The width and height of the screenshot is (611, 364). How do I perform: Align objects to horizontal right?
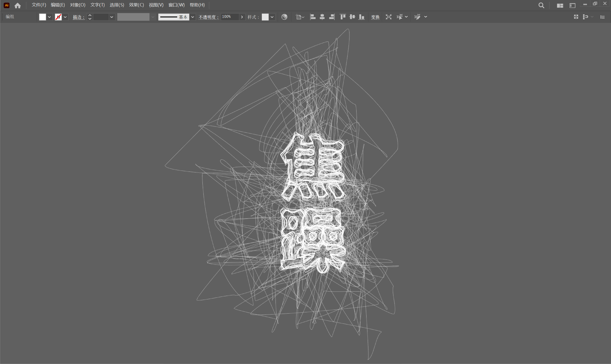(332, 17)
